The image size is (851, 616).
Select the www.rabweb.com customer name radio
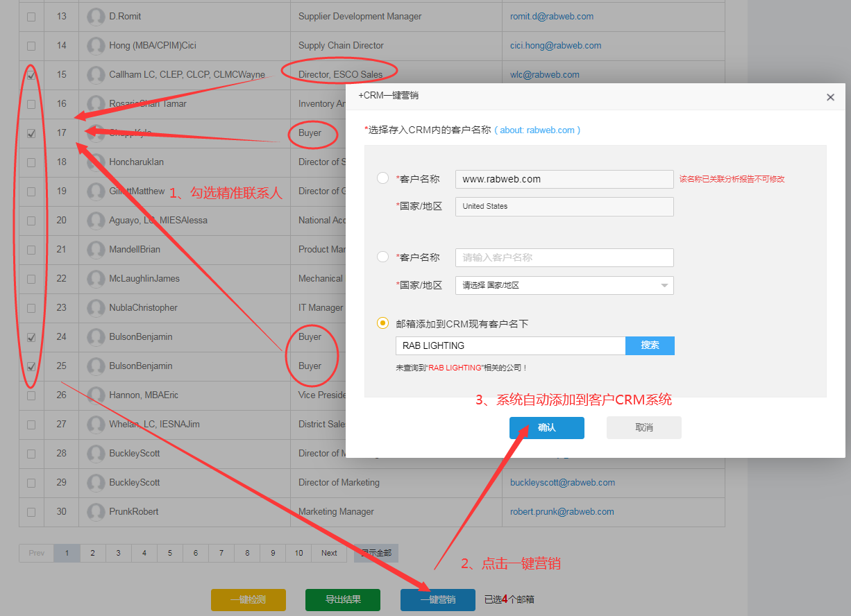[x=382, y=178]
